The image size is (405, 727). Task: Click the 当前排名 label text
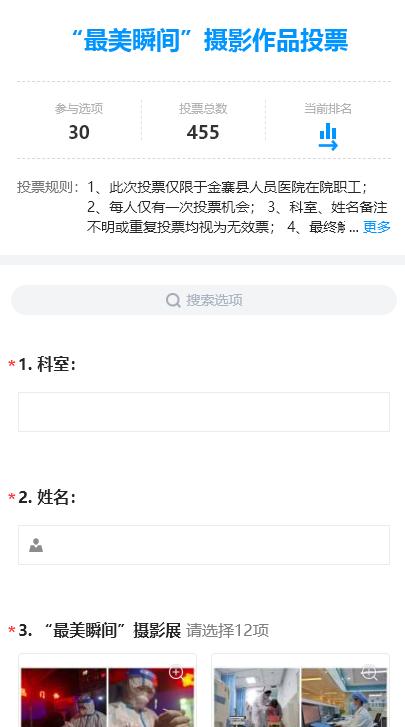click(328, 108)
